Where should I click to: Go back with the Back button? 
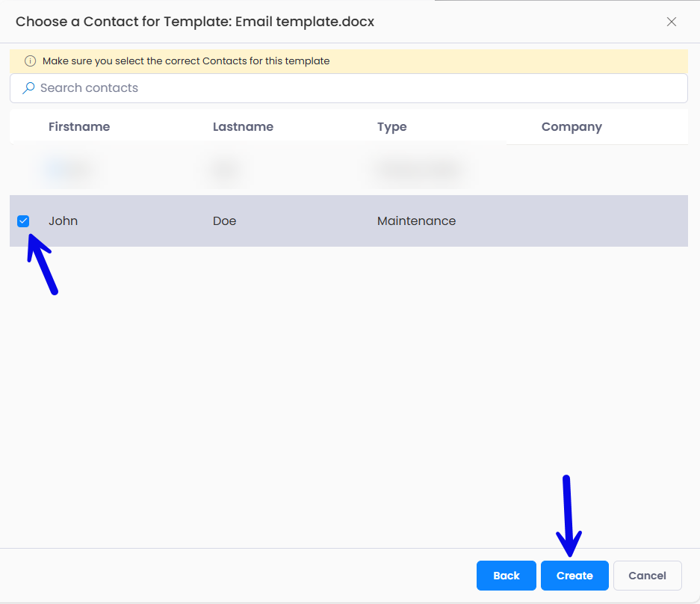point(507,576)
